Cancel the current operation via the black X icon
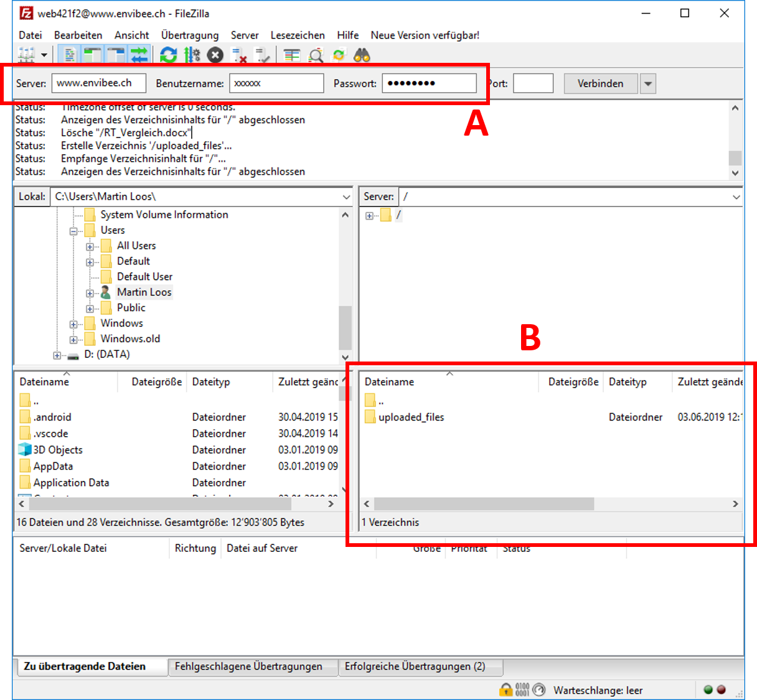The image size is (757, 700). 215,55
